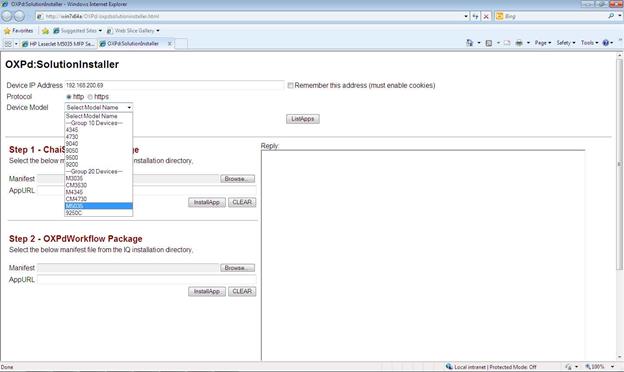Click Browse for Step 2 Manifest
The width and height of the screenshot is (624, 372).
point(238,268)
